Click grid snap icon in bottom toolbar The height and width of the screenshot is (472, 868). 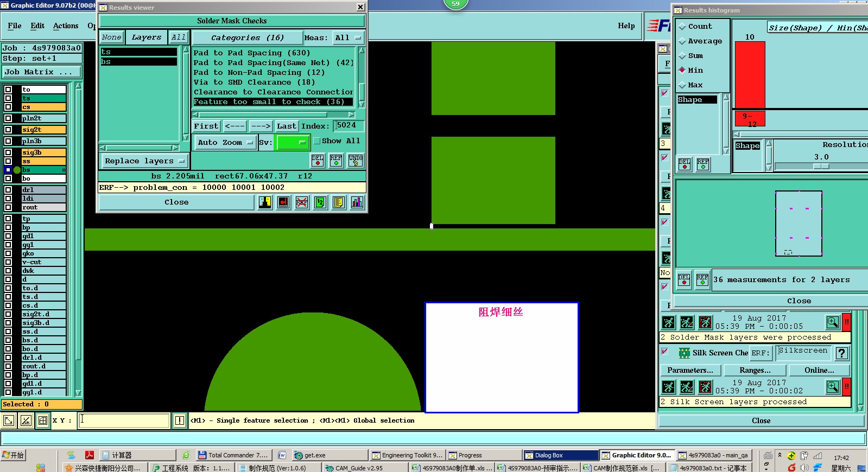(43, 420)
